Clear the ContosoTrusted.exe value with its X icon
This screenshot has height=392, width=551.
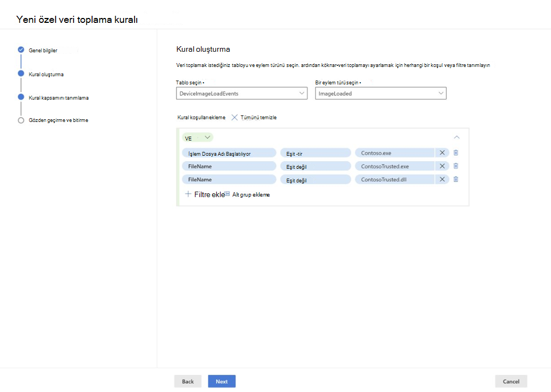(x=442, y=166)
